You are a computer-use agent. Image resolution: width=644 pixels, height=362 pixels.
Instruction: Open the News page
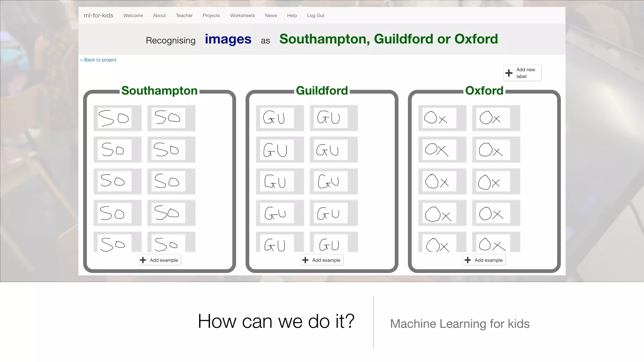(271, 15)
